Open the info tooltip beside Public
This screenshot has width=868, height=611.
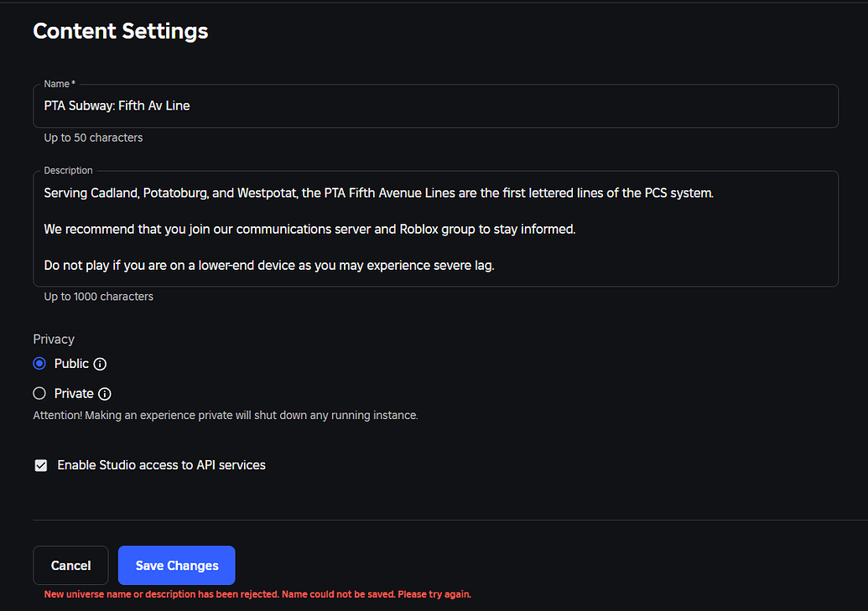coord(100,364)
